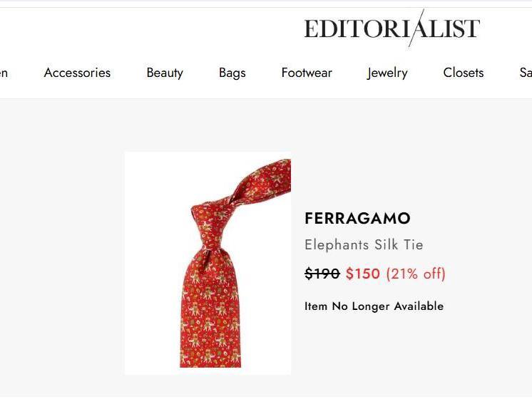Click the Item No Longer Available notice

(x=374, y=306)
